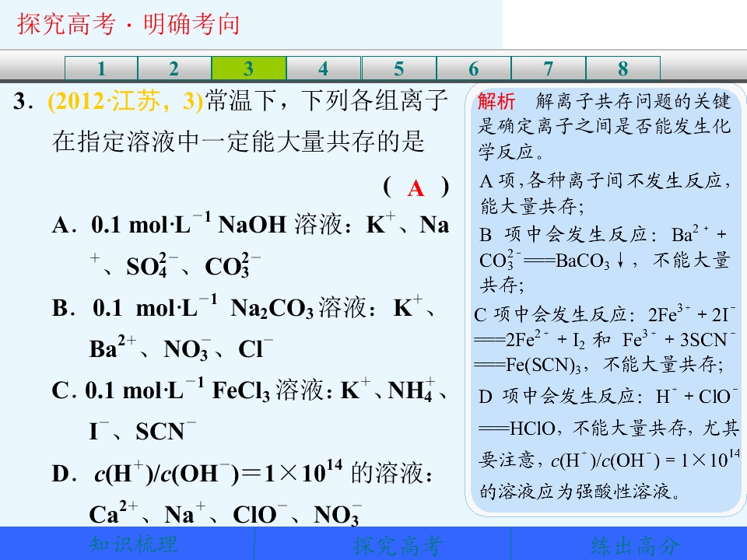
Task: Open the 知识梳理 section at the bottom
Action: click(x=133, y=544)
